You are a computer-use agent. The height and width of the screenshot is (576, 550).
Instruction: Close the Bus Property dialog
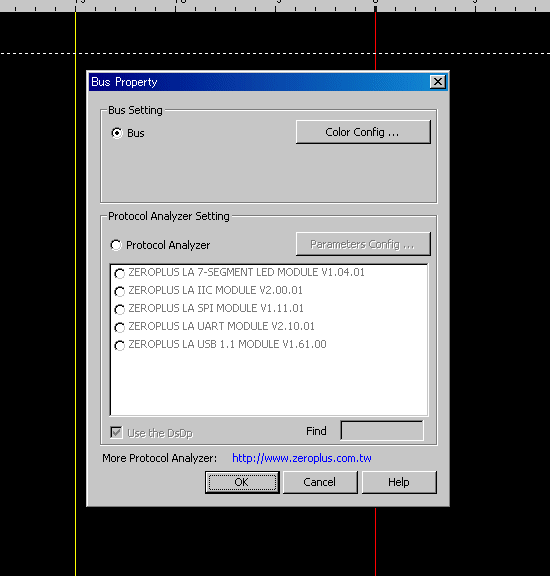click(438, 82)
